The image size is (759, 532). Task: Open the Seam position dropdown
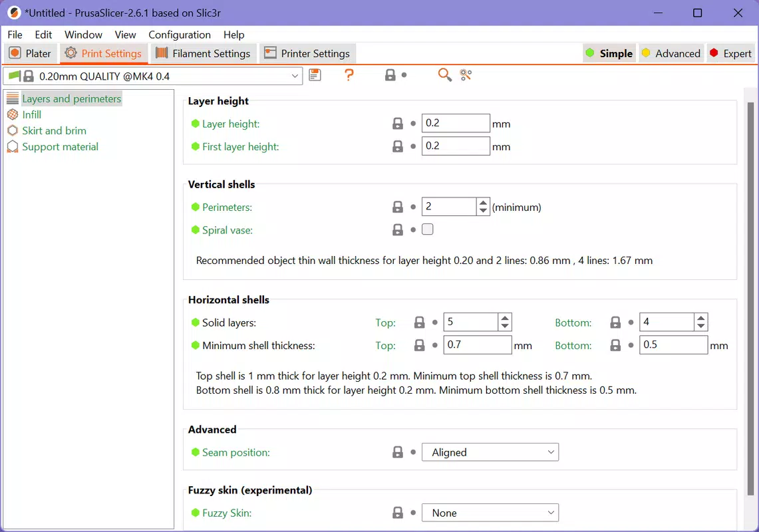pyautogui.click(x=490, y=452)
